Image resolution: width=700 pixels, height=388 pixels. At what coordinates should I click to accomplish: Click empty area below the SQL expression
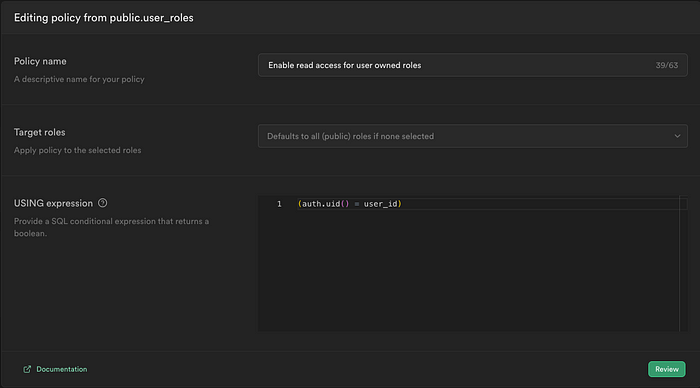469,272
